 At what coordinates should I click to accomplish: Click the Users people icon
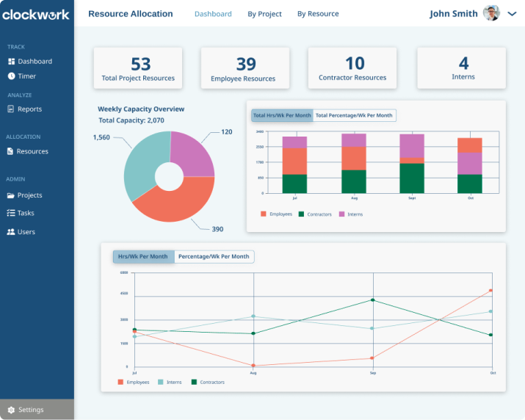click(x=11, y=232)
